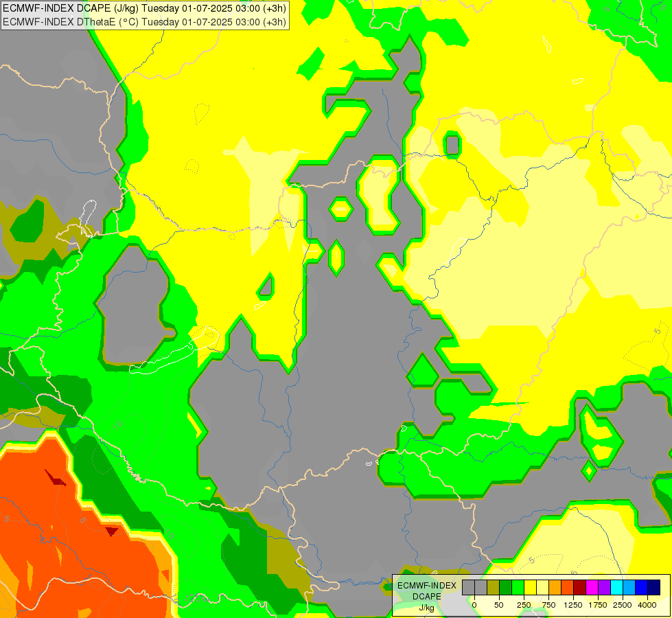The width and height of the screenshot is (672, 618).
Task: Click the J/kg unit in the legend
Action: pos(426,608)
